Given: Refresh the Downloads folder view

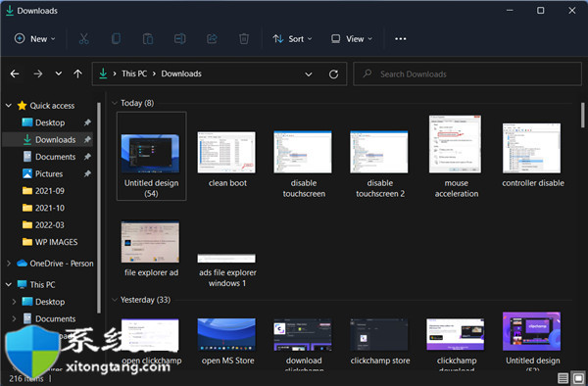Looking at the screenshot, I should [333, 74].
